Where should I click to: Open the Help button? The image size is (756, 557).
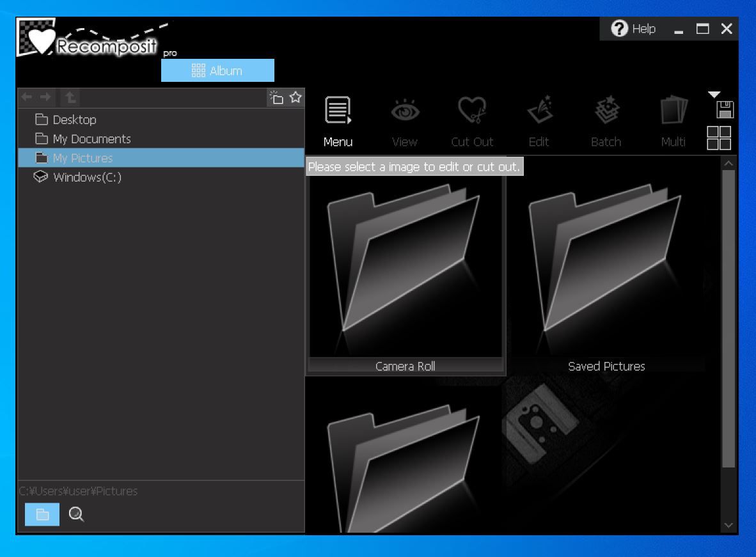[x=634, y=29]
